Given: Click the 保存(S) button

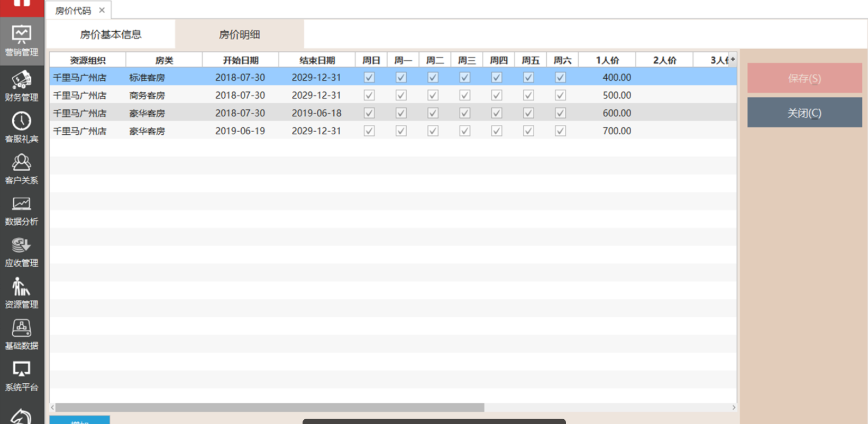Looking at the screenshot, I should point(804,78).
